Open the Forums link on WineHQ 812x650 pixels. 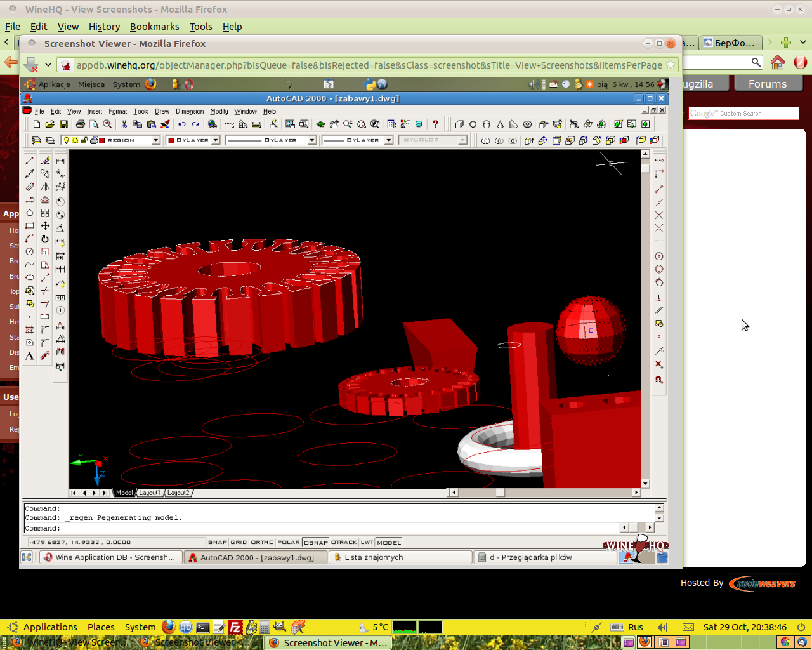[x=767, y=84]
